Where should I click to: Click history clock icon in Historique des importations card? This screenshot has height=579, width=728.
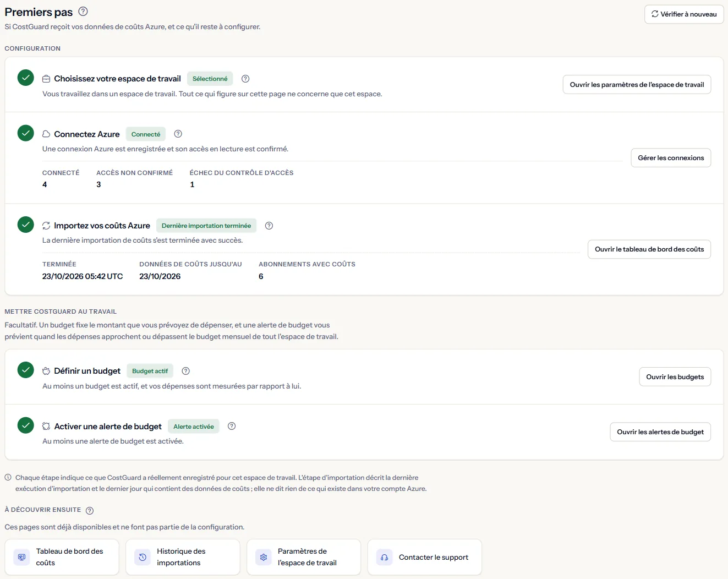[x=143, y=557]
